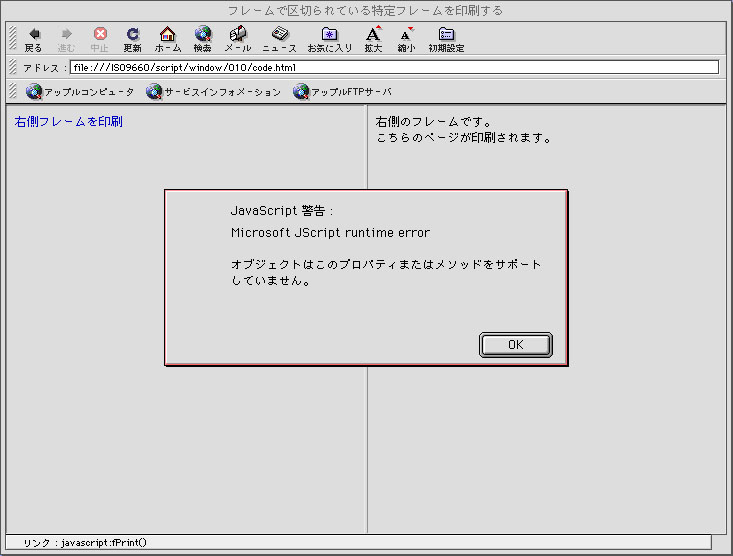Image resolution: width=733 pixels, height=556 pixels.
Task: Click the button toolbar grip handle
Action: point(13,38)
